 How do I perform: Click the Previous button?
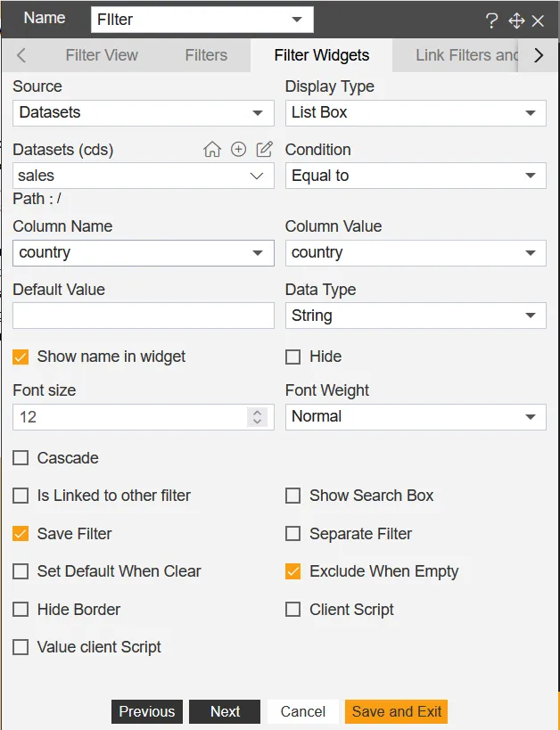pos(147,711)
